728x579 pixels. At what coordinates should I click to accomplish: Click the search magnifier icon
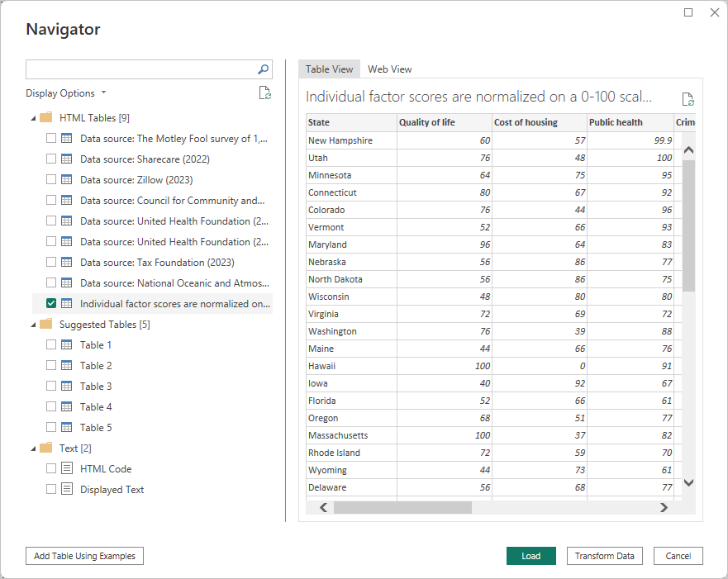tap(264, 69)
